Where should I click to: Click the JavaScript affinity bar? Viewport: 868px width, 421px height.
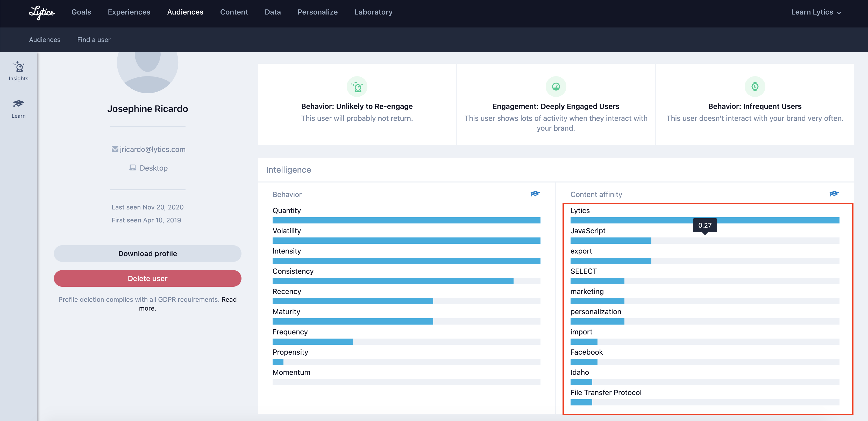click(x=610, y=241)
